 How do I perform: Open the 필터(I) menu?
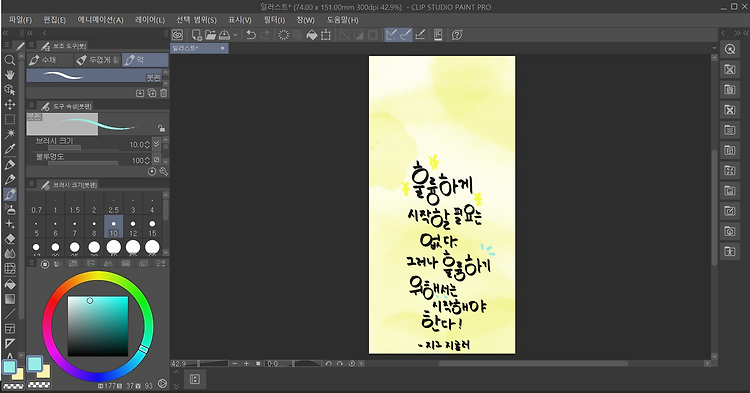(x=274, y=20)
